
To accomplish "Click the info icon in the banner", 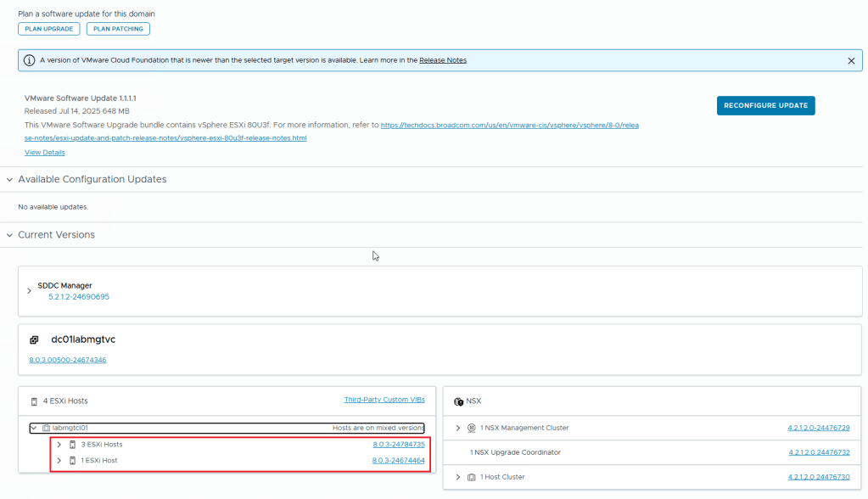I will coord(30,61).
